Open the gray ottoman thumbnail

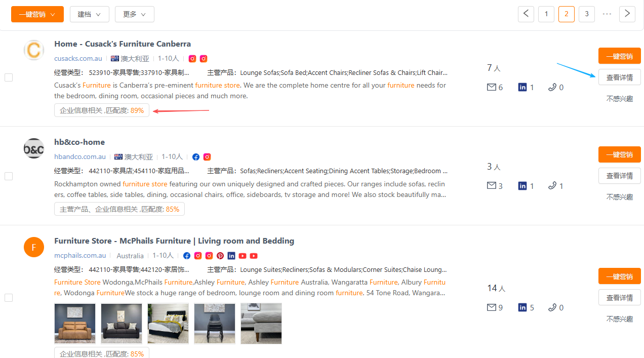[261, 324]
